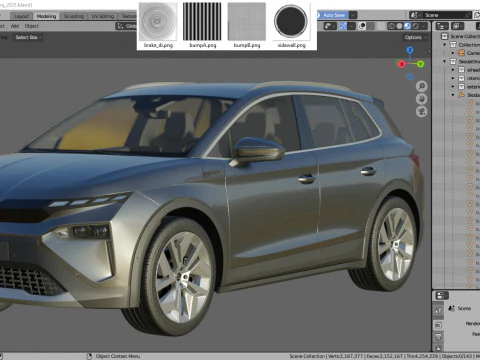Toggle the viewport gizmo display
This screenshot has height=360, width=480.
click(x=343, y=26)
